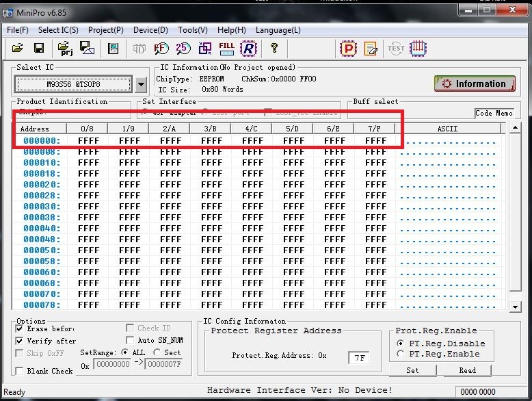
Task: Click the greyed ID chip icon
Action: (x=139, y=49)
